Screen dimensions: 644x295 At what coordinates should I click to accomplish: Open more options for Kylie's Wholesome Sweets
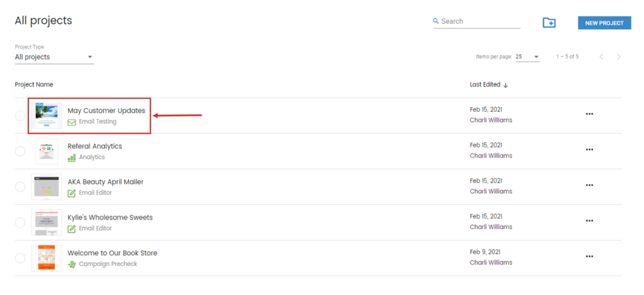[589, 221]
